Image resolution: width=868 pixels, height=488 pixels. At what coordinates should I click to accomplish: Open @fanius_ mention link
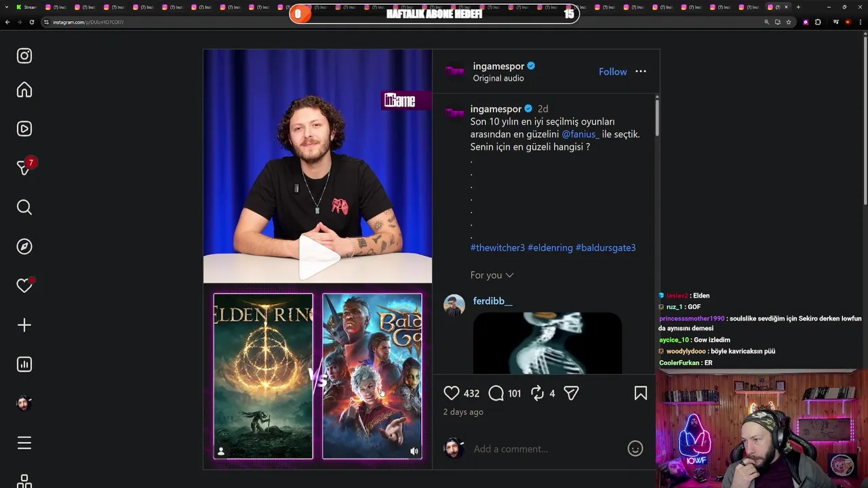580,134
